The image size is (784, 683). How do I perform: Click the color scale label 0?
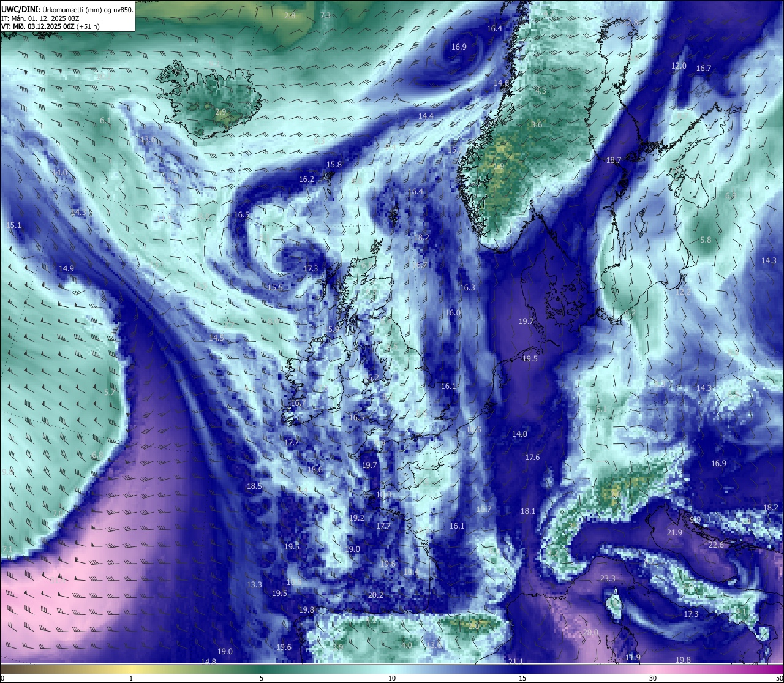coord(2,678)
